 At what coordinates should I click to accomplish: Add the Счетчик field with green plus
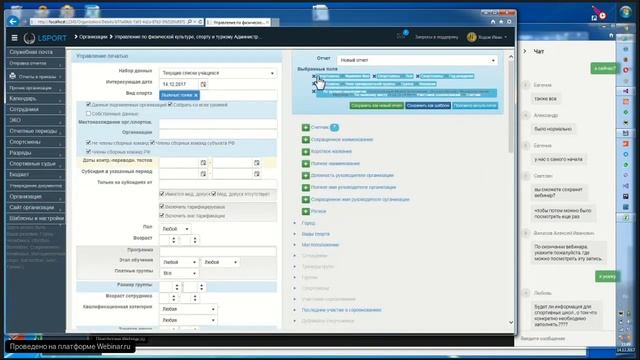306,127
